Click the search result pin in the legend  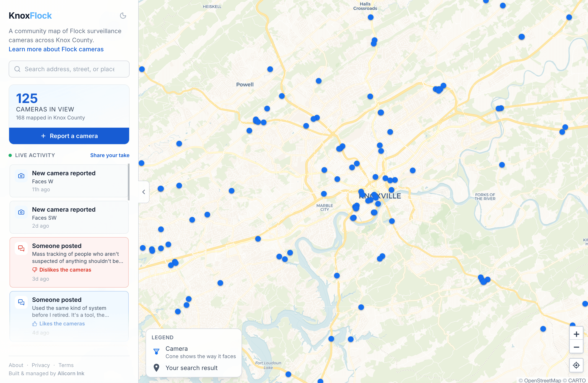[156, 368]
